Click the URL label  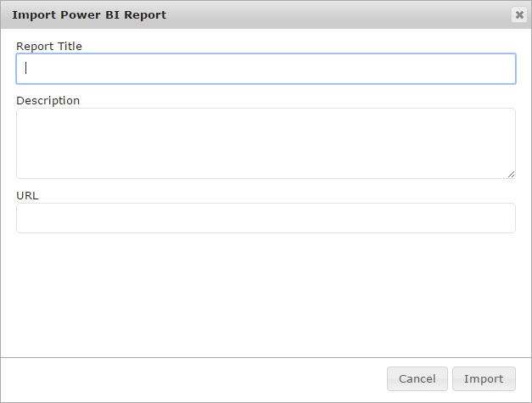coord(27,195)
